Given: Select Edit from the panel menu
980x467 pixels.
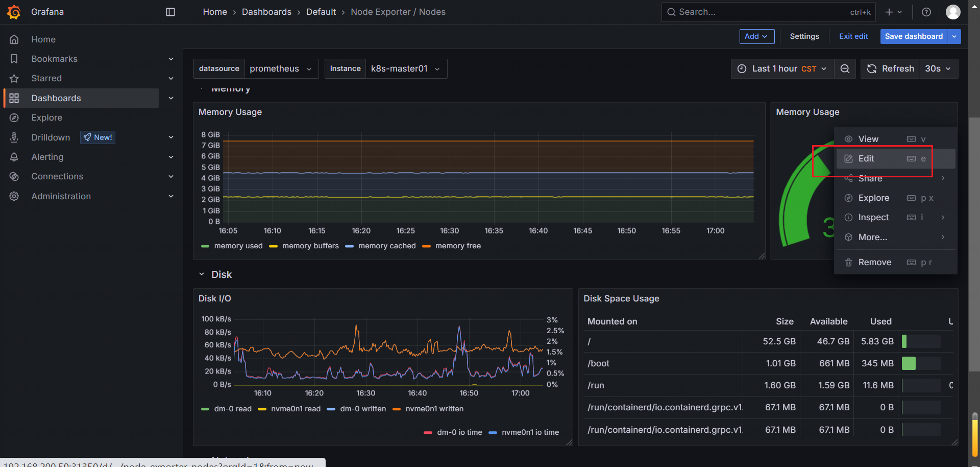Looking at the screenshot, I should coord(866,158).
